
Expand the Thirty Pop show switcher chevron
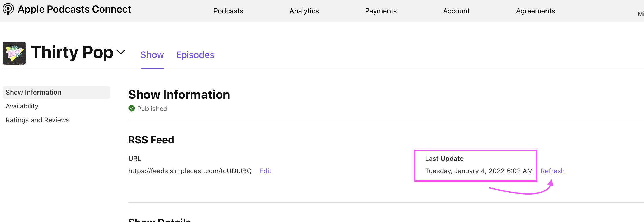point(121,52)
